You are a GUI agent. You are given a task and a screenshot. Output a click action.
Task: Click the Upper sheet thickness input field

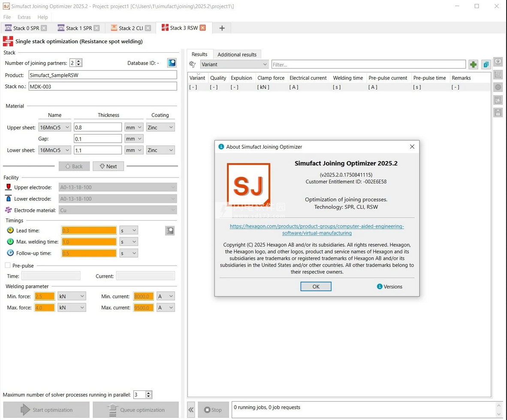tap(98, 127)
